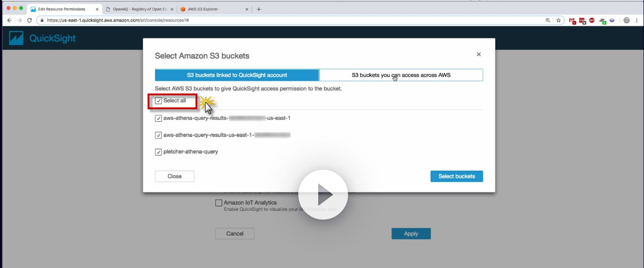
Task: Play the video using the center play button
Action: pyautogui.click(x=323, y=195)
